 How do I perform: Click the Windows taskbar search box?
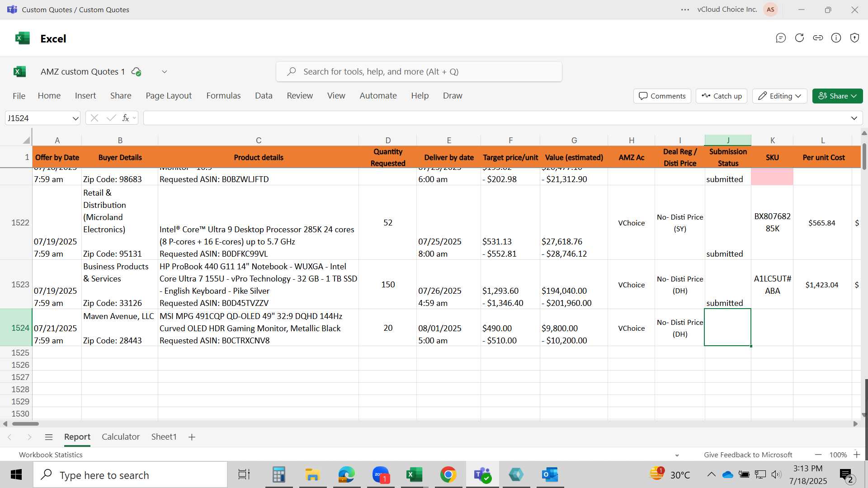130,475
